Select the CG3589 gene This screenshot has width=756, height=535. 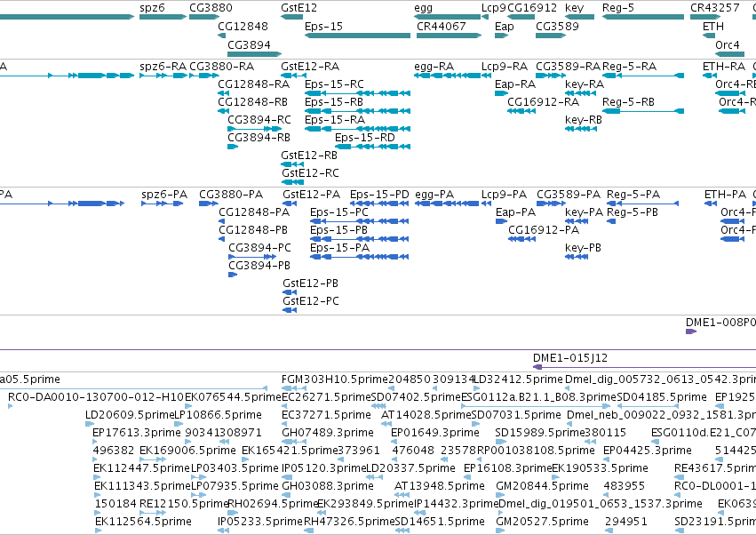coord(551,36)
